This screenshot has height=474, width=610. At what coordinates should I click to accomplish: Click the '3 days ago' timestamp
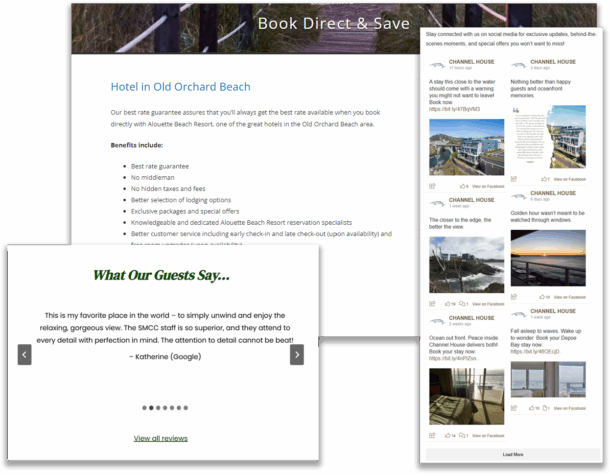(x=540, y=68)
